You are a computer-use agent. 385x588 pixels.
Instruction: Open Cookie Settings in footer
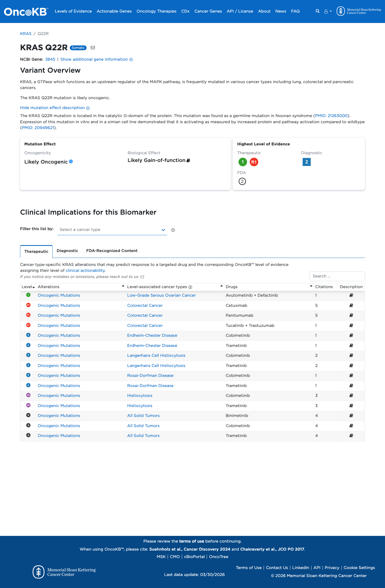tap(359, 568)
